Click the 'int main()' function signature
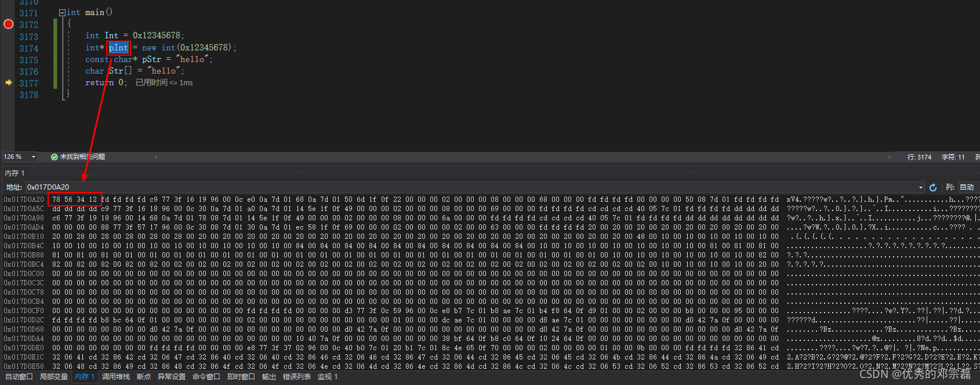The image size is (980, 385). click(90, 12)
